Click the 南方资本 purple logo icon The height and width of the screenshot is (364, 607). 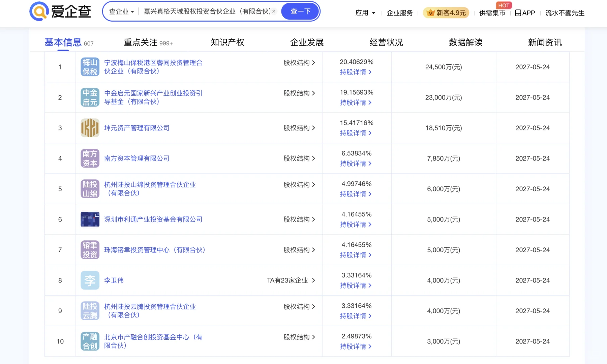point(90,158)
